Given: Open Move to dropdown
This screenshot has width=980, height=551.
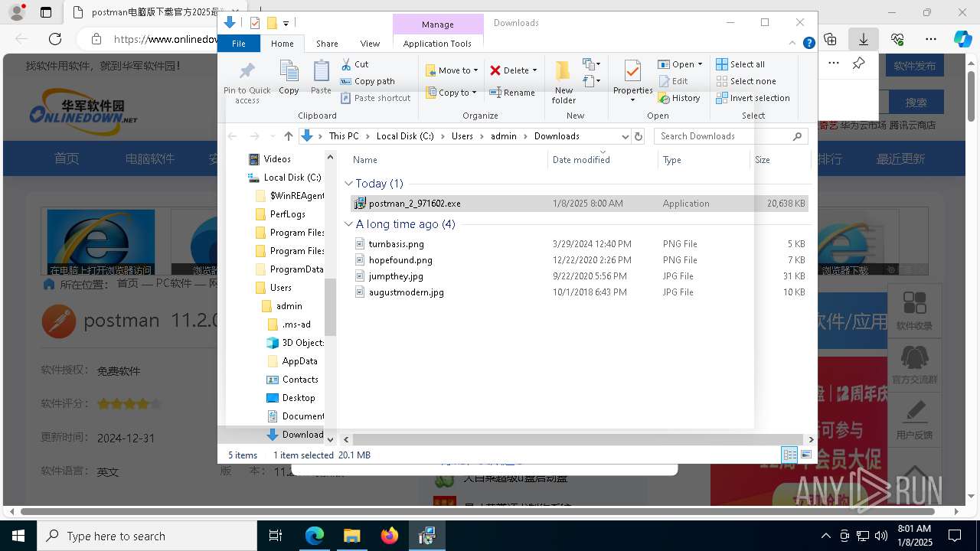Looking at the screenshot, I should coord(452,70).
